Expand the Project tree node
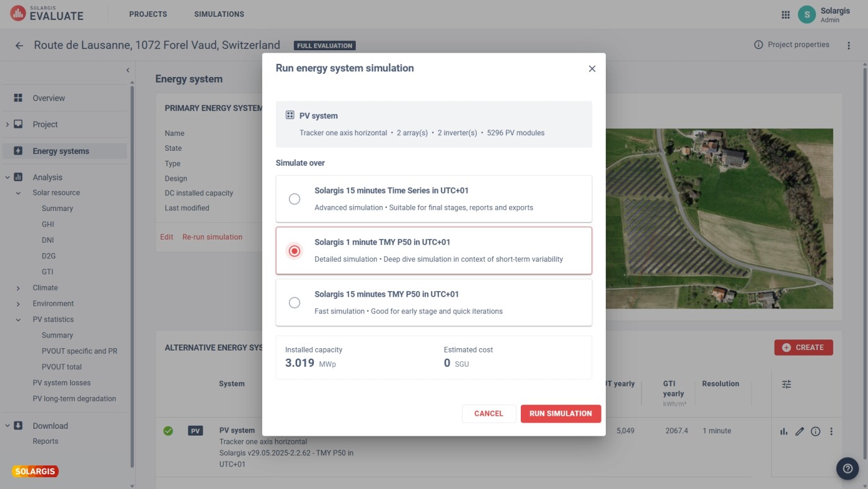Viewport: 868px width, 489px height. (x=7, y=125)
